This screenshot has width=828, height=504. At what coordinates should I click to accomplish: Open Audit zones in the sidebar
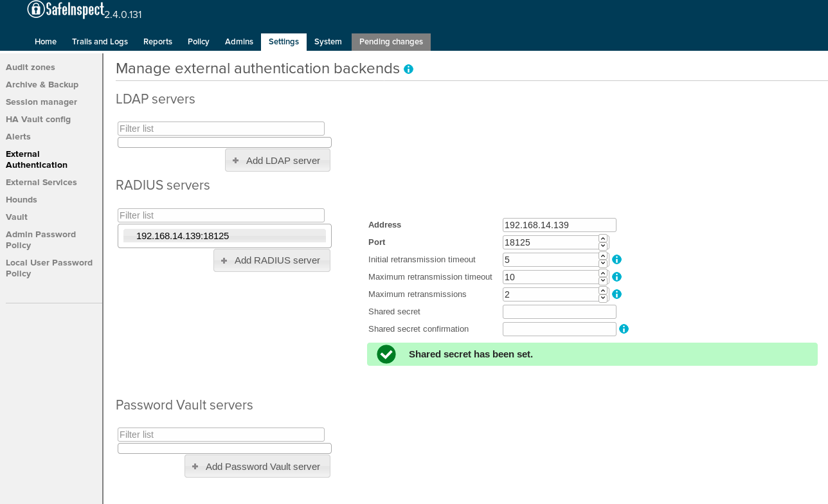pos(30,67)
